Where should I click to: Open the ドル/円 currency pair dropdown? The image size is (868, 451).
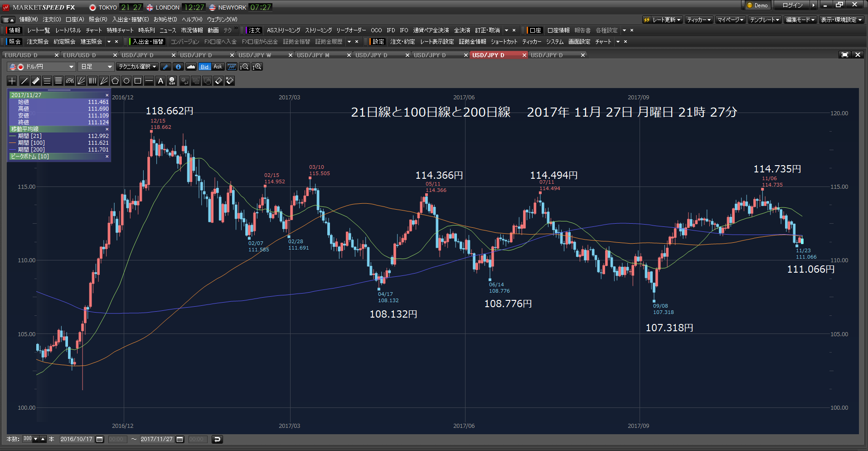pos(41,67)
